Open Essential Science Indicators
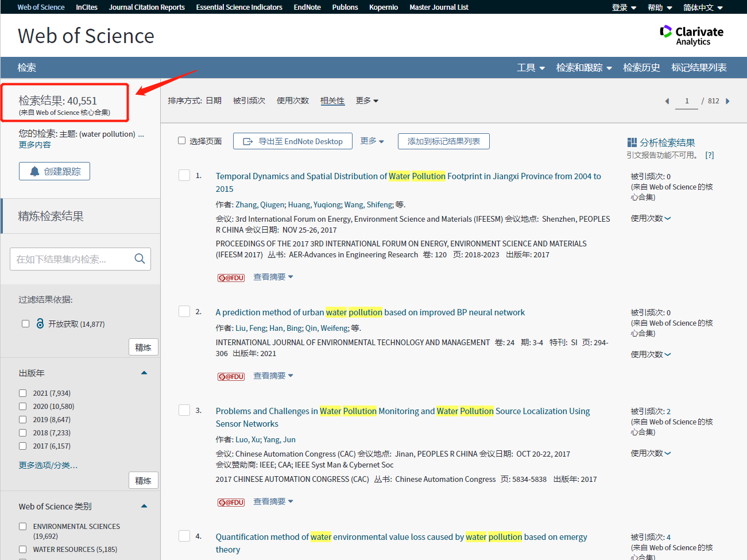 click(x=239, y=7)
